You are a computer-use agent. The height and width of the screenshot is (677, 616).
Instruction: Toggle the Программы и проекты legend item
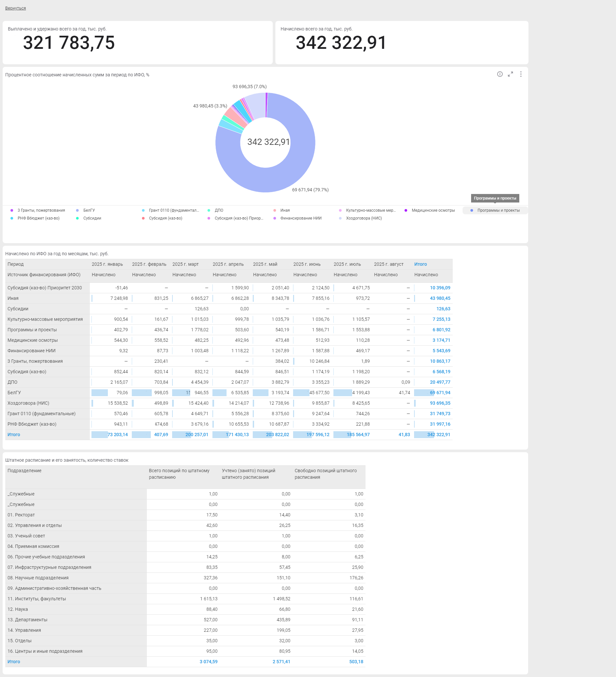point(498,210)
